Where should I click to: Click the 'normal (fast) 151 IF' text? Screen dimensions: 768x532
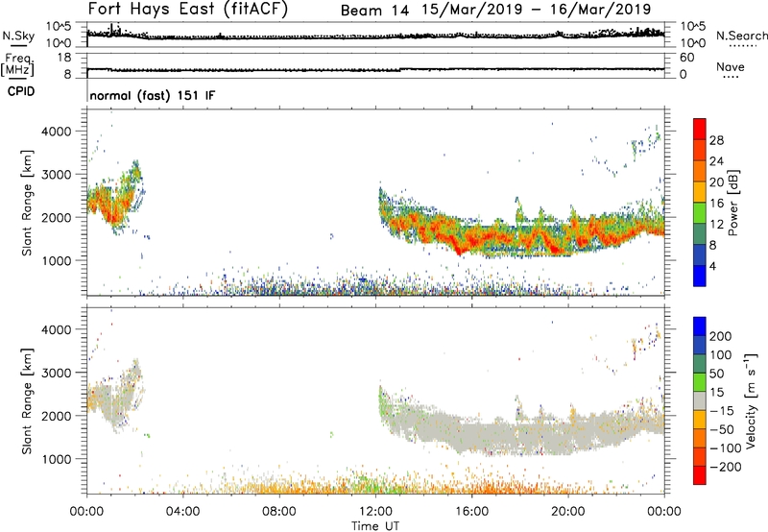pyautogui.click(x=153, y=95)
